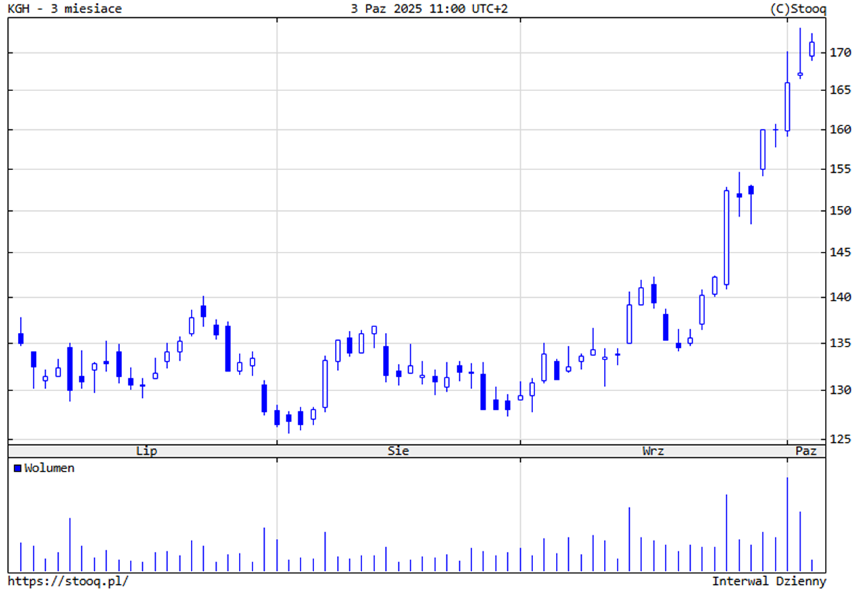Click the 140 price axis label
Viewport: 868px width, 597px height.
[x=841, y=297]
